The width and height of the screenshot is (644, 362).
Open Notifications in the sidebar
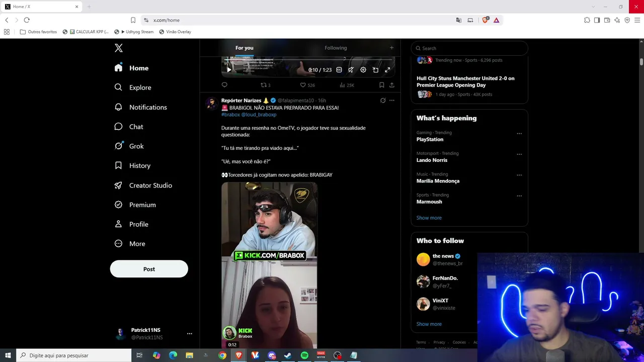(140, 107)
